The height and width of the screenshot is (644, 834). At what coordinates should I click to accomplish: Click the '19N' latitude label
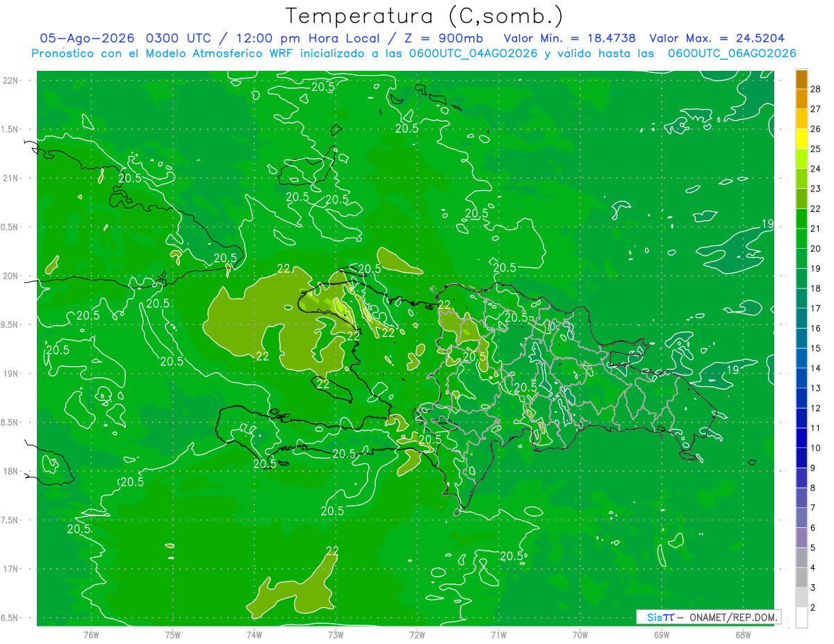[x=10, y=374]
